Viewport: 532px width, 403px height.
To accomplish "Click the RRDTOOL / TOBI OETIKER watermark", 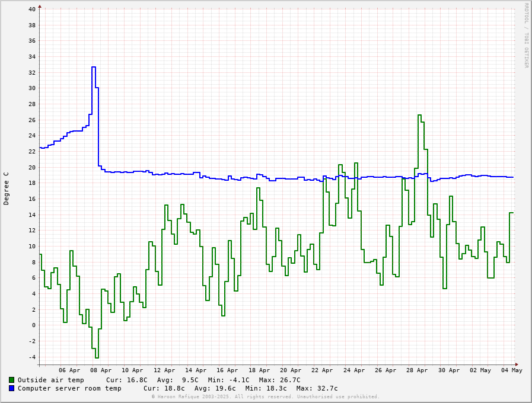I will pos(525,36).
